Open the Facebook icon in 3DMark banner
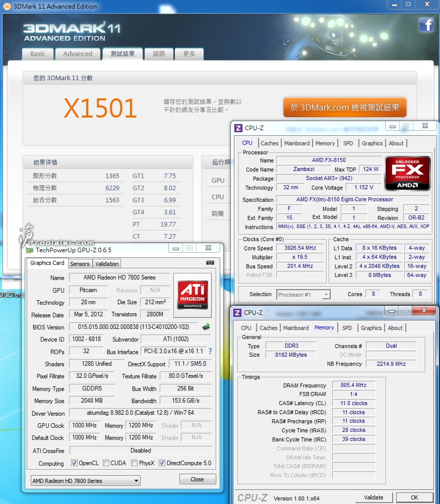The width and height of the screenshot is (440, 504). pos(426,25)
